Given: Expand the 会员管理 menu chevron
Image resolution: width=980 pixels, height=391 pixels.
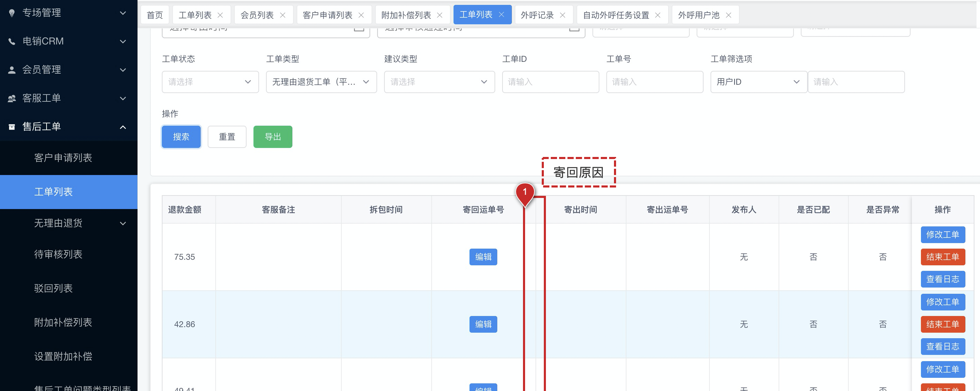Looking at the screenshot, I should tap(123, 70).
